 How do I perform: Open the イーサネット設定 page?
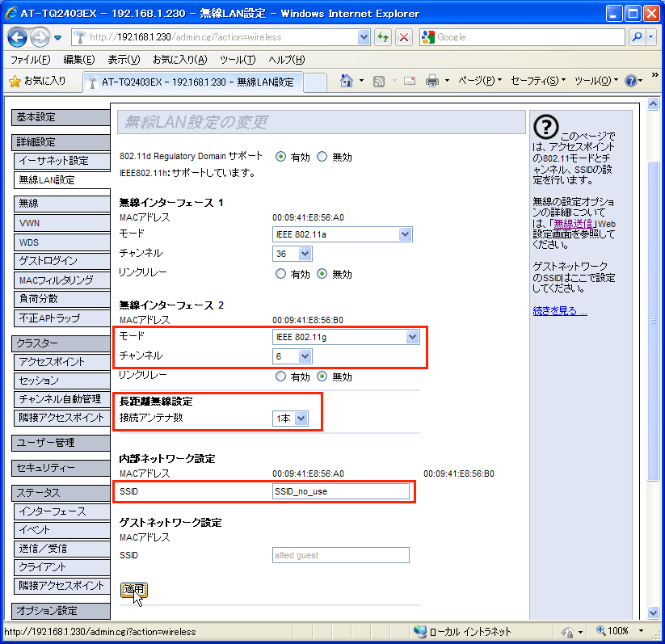click(62, 161)
